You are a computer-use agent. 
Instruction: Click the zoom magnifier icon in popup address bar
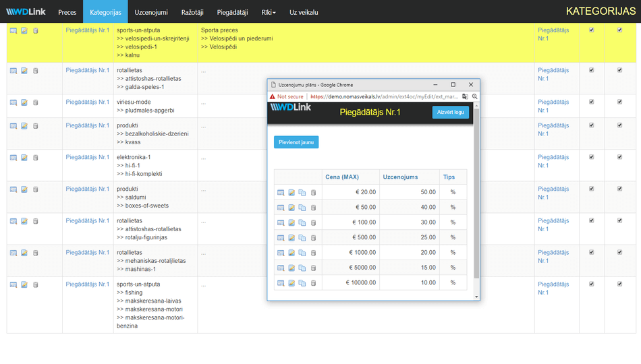click(474, 96)
